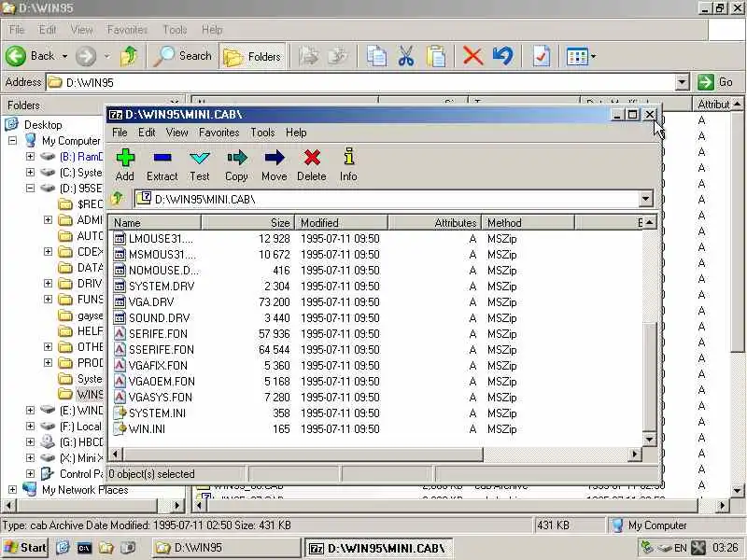Screen dimensions: 747x560
Task: Switch to D:\WIN95 taskbar button
Action: pyautogui.click(x=227, y=548)
